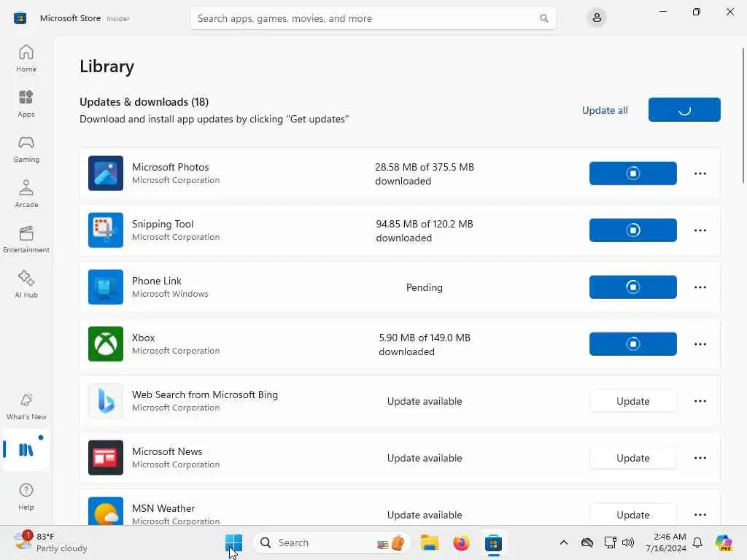Screen dimensions: 747x560
Task: Stop the Xbox download
Action: pos(632,344)
